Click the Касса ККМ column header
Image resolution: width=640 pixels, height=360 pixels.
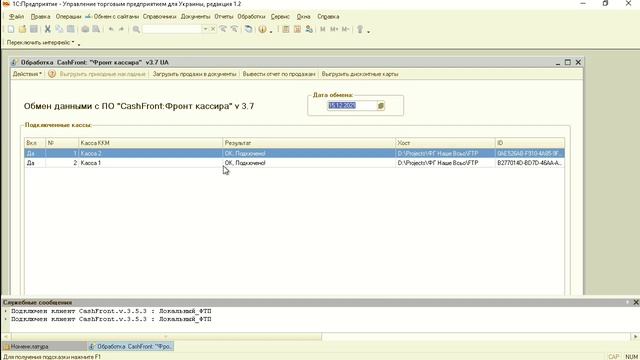tap(150, 143)
